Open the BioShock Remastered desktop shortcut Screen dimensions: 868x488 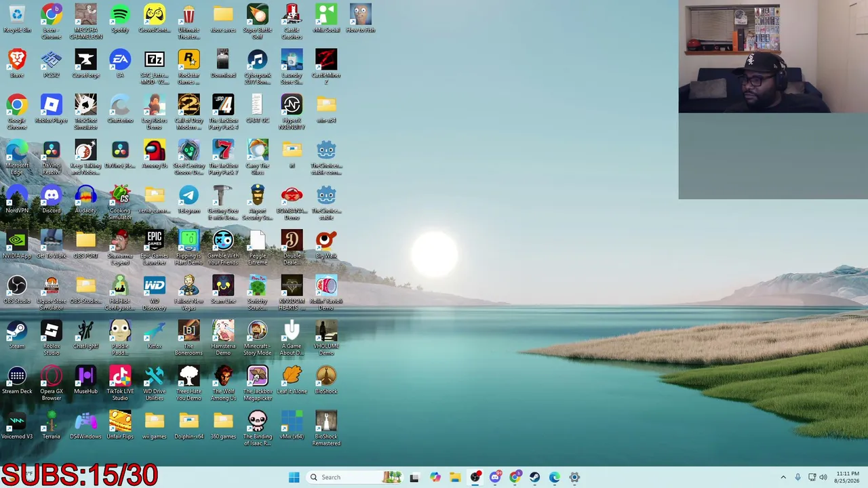326,428
